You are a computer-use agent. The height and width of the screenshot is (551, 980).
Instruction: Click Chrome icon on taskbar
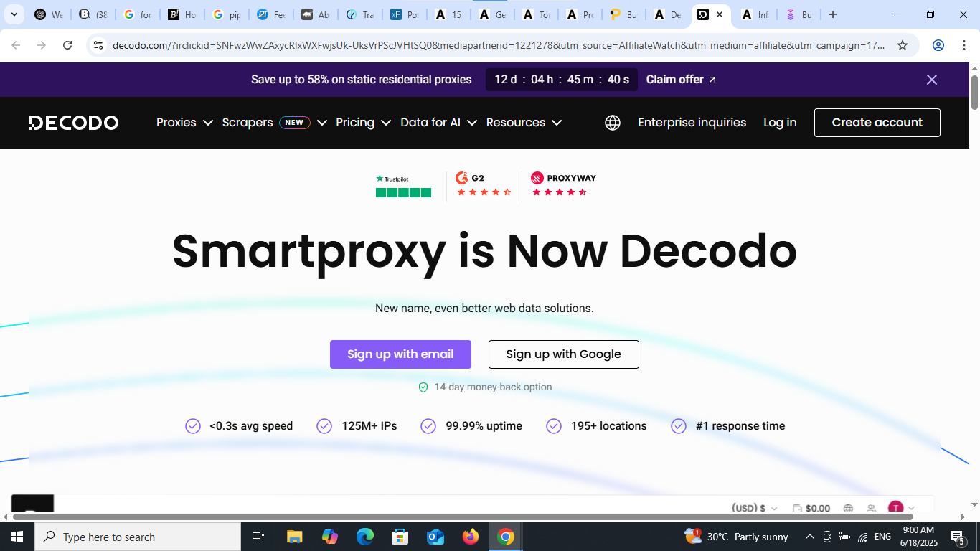tap(506, 537)
